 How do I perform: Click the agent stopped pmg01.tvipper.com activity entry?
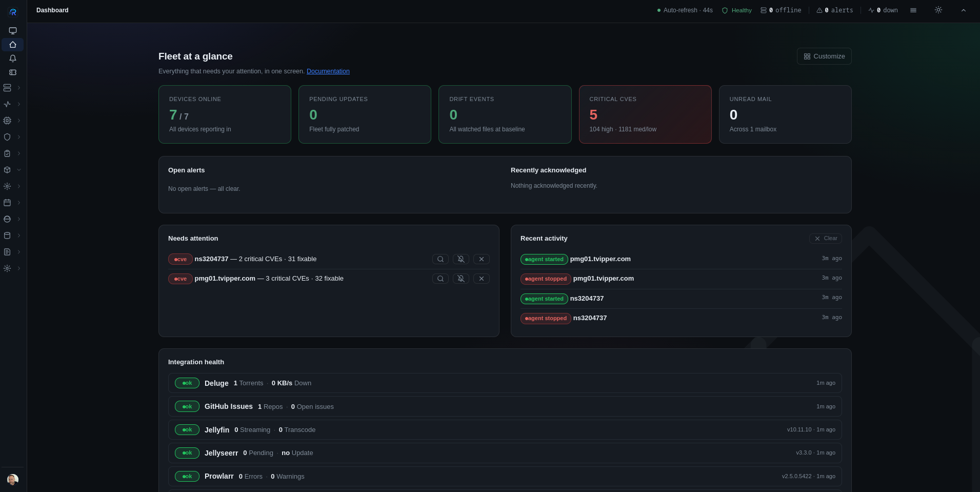point(681,279)
